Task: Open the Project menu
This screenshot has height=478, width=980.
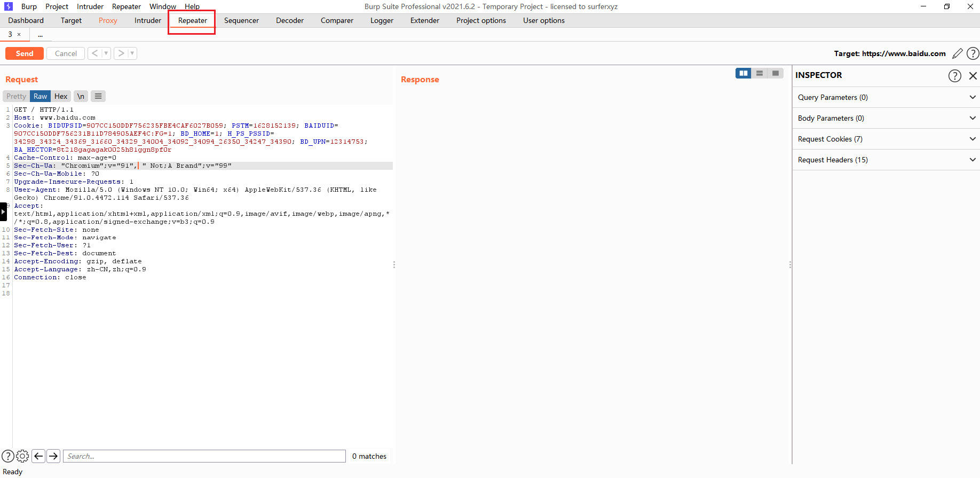Action: (57, 6)
